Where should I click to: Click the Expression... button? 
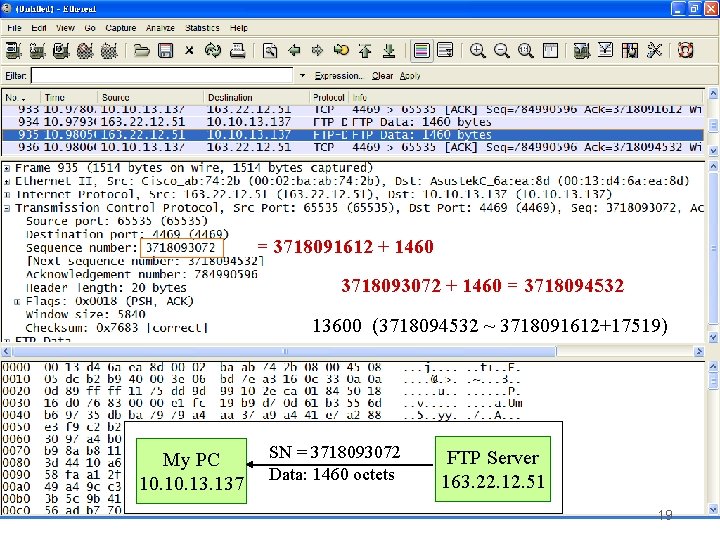click(x=338, y=76)
